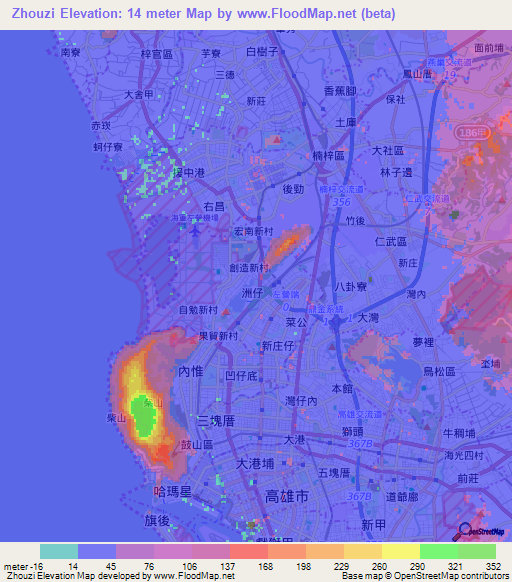Click the 海光四村 label
The width and height of the screenshot is (512, 582).
tap(464, 455)
